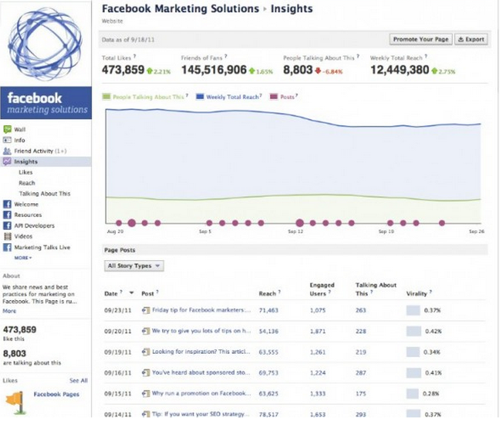Open Resources in sidebar
Image resolution: width=504 pixels, height=422 pixels.
click(x=28, y=217)
